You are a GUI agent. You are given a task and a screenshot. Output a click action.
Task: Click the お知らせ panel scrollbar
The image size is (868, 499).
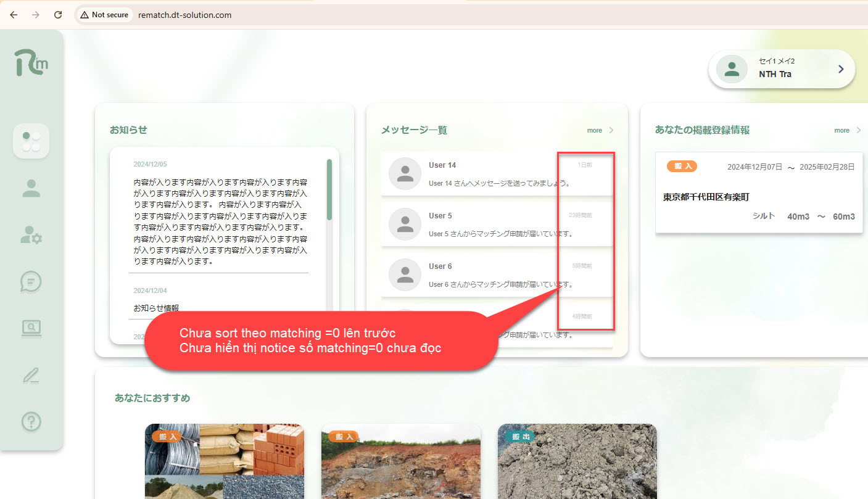[329, 190]
